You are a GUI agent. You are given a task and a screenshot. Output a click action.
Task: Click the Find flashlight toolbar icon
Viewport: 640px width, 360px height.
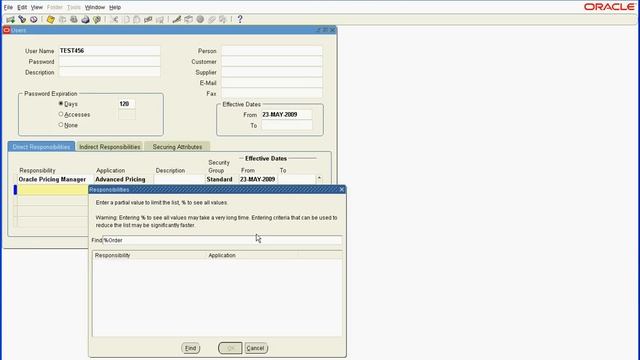22,19
